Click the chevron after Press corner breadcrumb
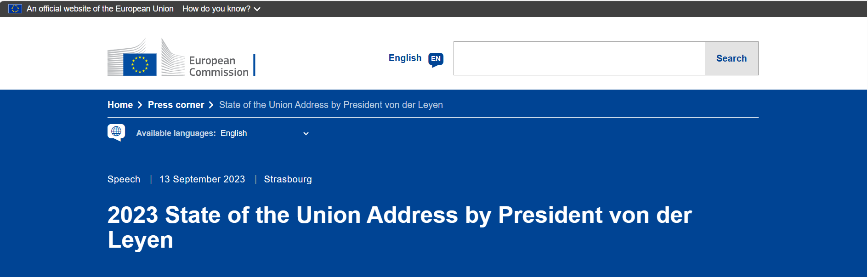868x278 pixels. 211,105
